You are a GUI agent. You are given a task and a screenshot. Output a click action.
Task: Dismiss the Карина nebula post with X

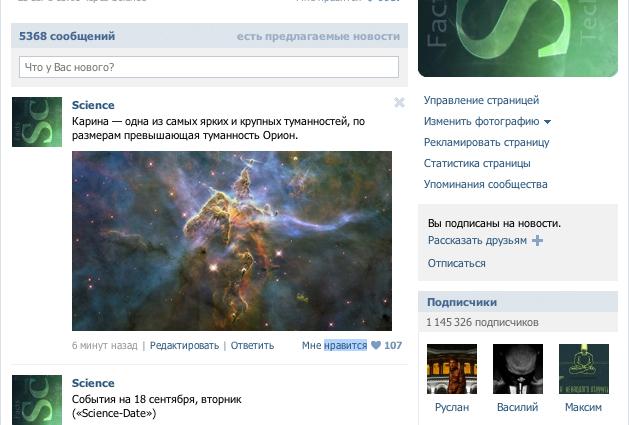pyautogui.click(x=399, y=103)
